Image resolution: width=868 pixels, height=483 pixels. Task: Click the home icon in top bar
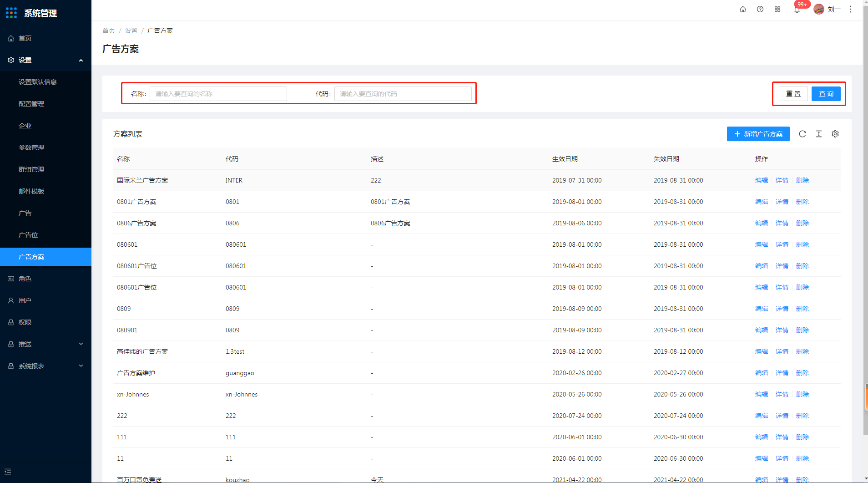743,9
